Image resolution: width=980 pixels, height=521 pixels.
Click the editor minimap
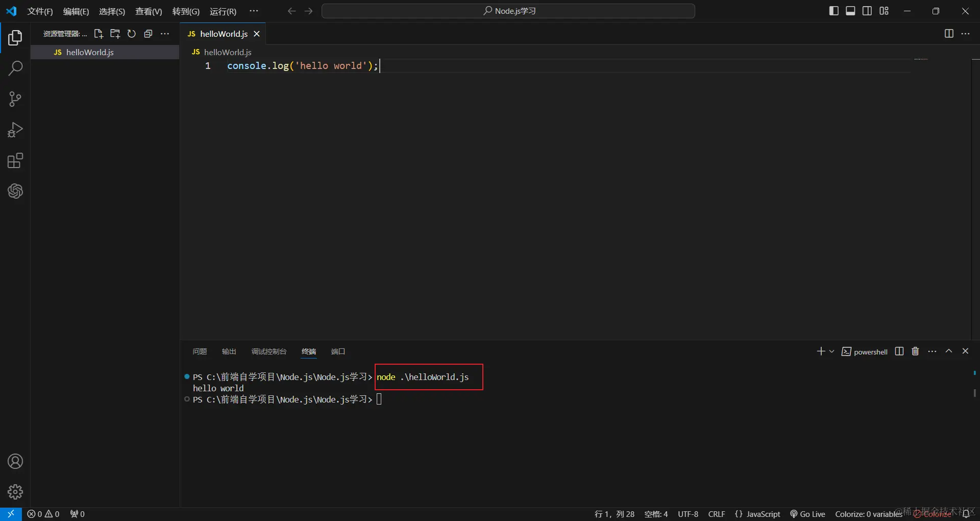[921, 59]
